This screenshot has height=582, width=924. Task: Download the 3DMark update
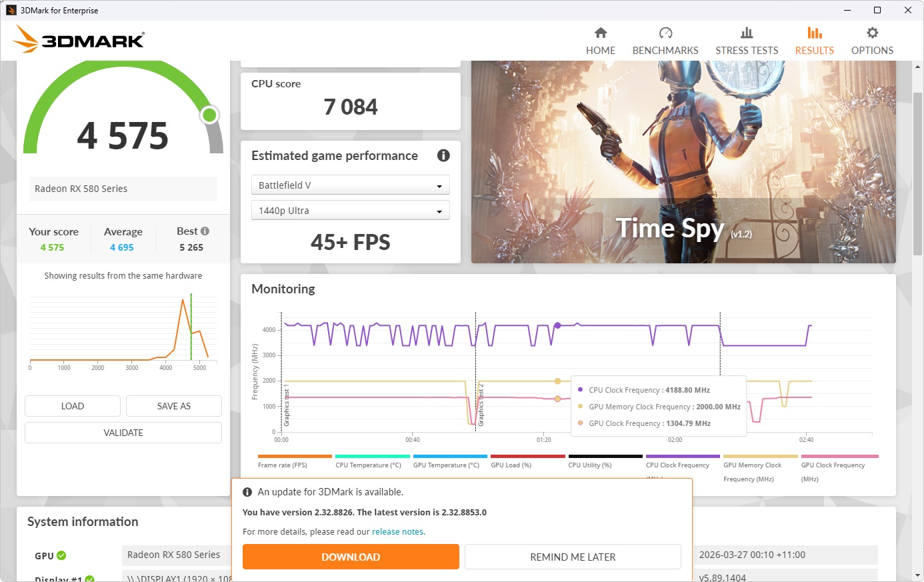point(351,557)
